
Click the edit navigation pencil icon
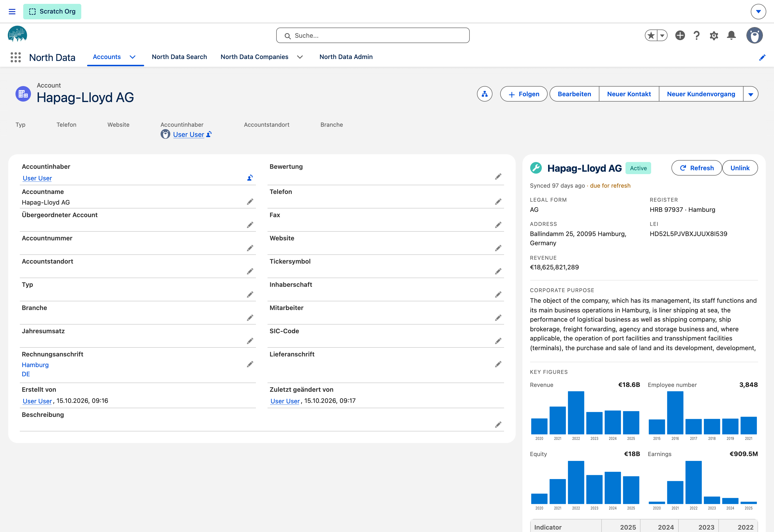point(762,57)
